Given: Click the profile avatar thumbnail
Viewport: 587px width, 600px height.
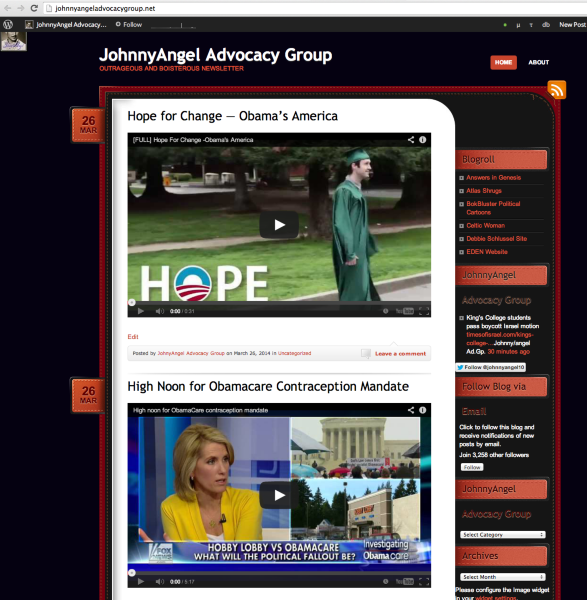Looking at the screenshot, I should pyautogui.click(x=13, y=41).
